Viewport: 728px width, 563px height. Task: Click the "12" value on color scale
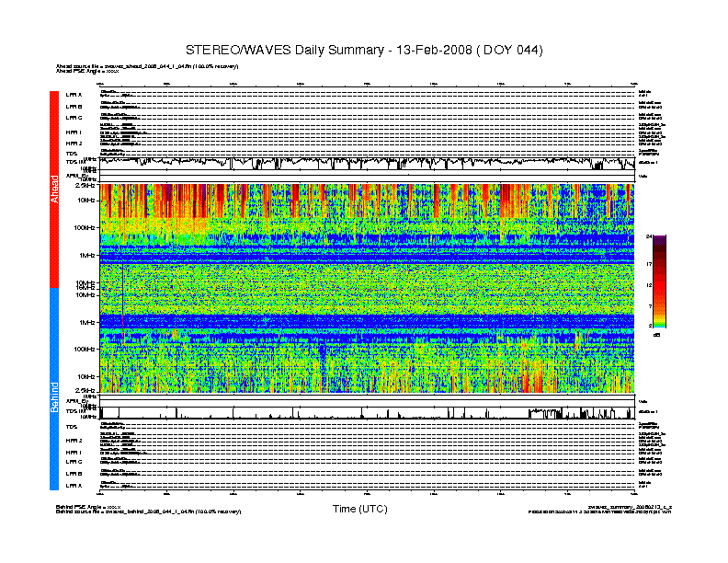point(649,285)
